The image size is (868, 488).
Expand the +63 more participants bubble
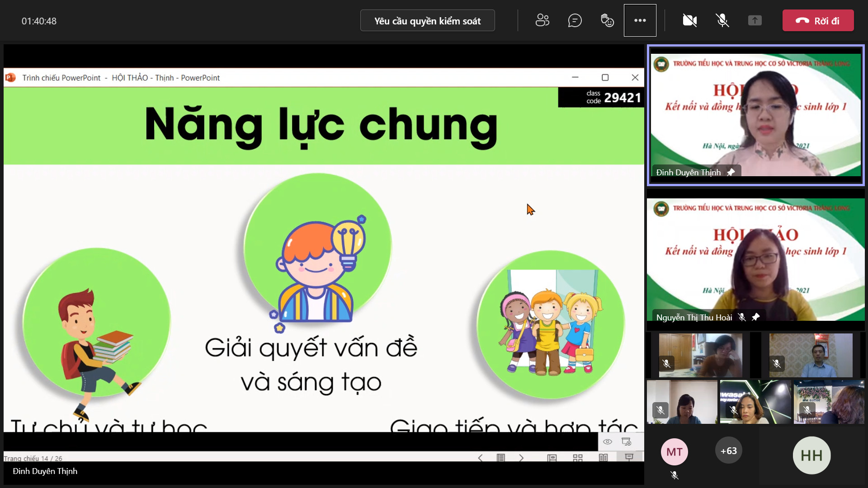pos(728,450)
